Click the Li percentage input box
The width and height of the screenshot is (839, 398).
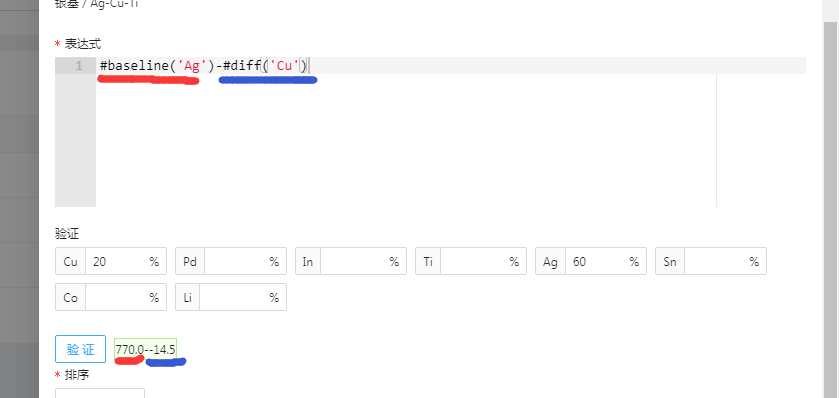point(243,297)
